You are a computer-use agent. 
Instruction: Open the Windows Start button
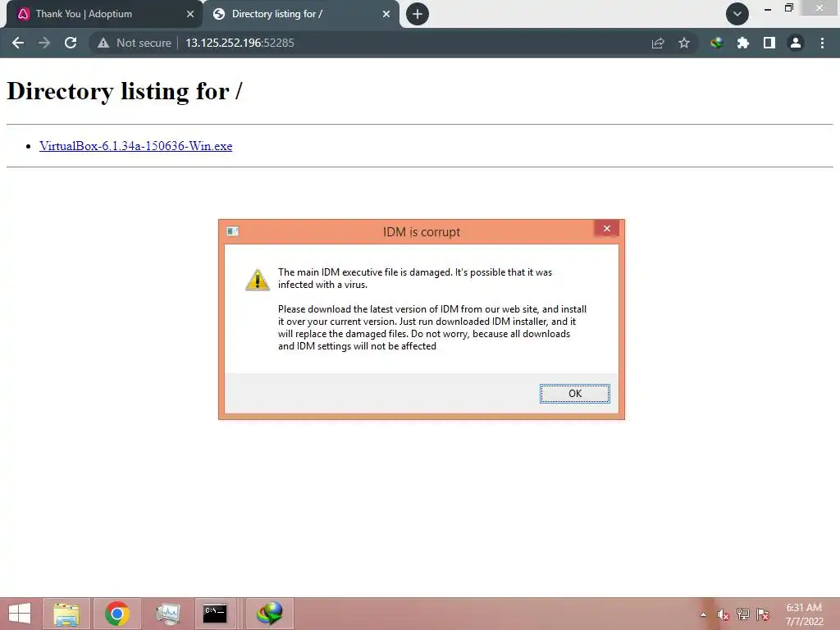tap(20, 614)
